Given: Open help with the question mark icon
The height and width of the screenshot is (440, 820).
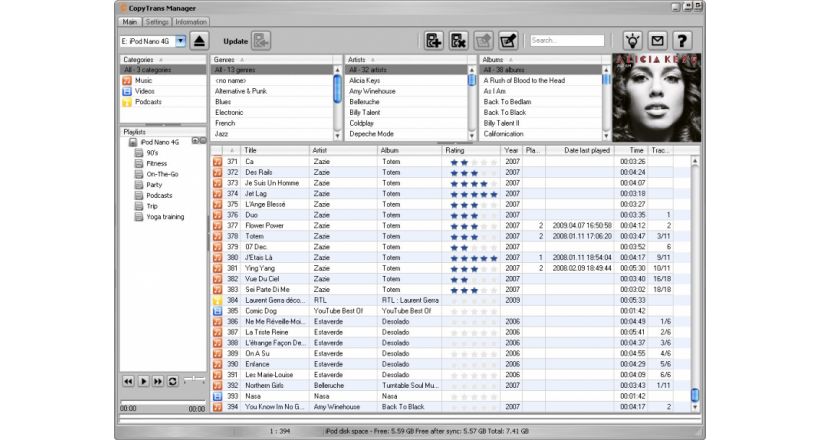Looking at the screenshot, I should 681,41.
